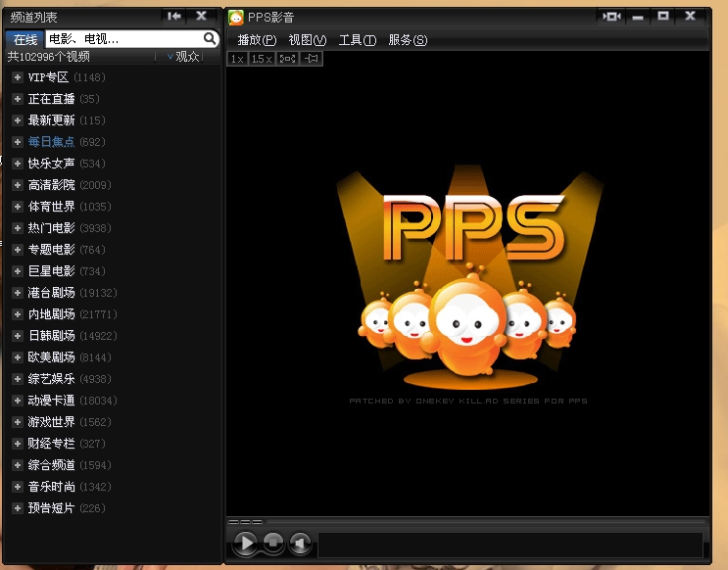Click the pin-on-top toolbar icon
Image resolution: width=728 pixels, height=570 pixels.
[x=312, y=59]
